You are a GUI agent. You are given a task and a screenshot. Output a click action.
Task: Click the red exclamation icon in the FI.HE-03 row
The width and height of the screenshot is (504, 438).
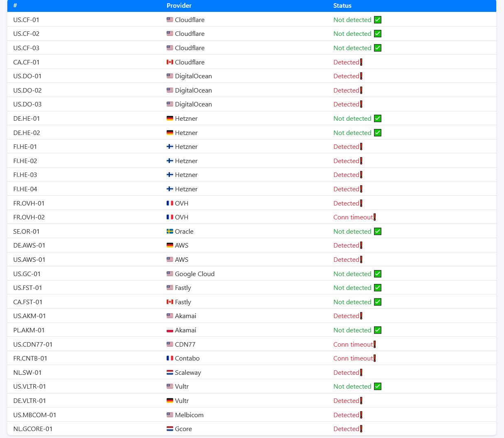(x=361, y=175)
